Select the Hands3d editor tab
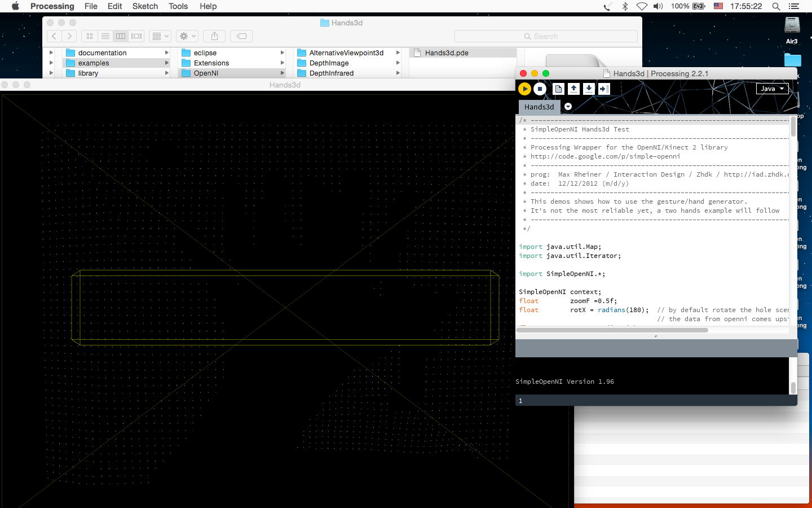Image resolution: width=812 pixels, height=508 pixels. [x=539, y=107]
